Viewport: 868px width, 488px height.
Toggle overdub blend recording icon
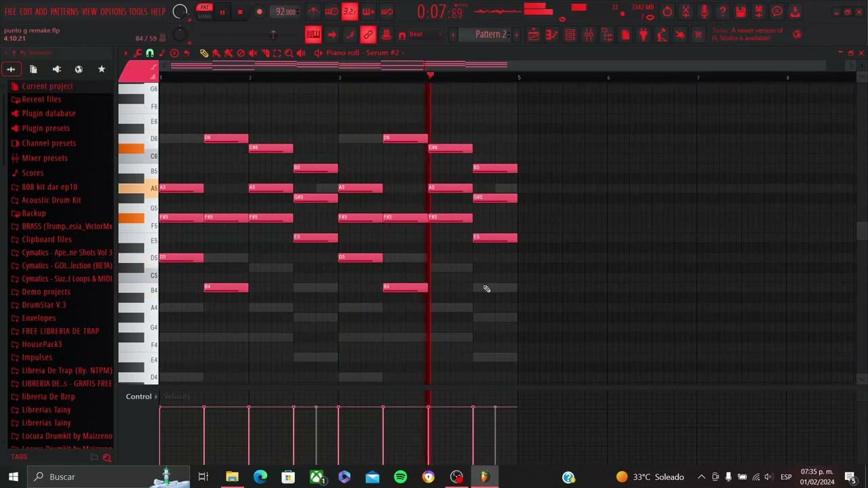click(x=368, y=12)
